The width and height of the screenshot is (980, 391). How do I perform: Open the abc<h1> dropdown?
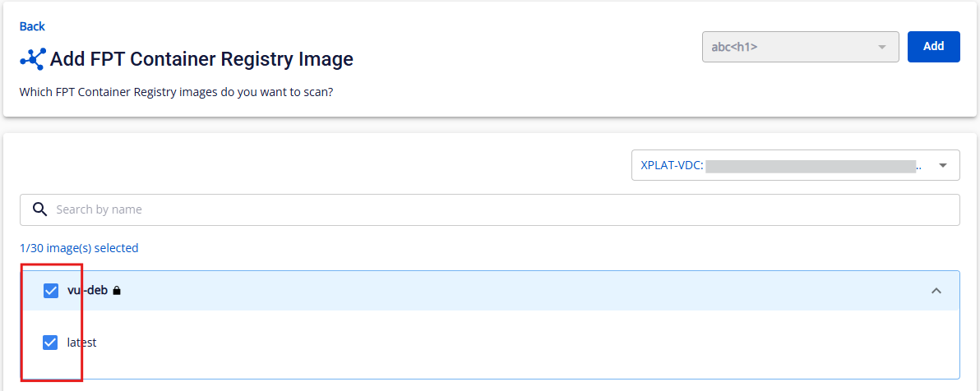[x=800, y=47]
